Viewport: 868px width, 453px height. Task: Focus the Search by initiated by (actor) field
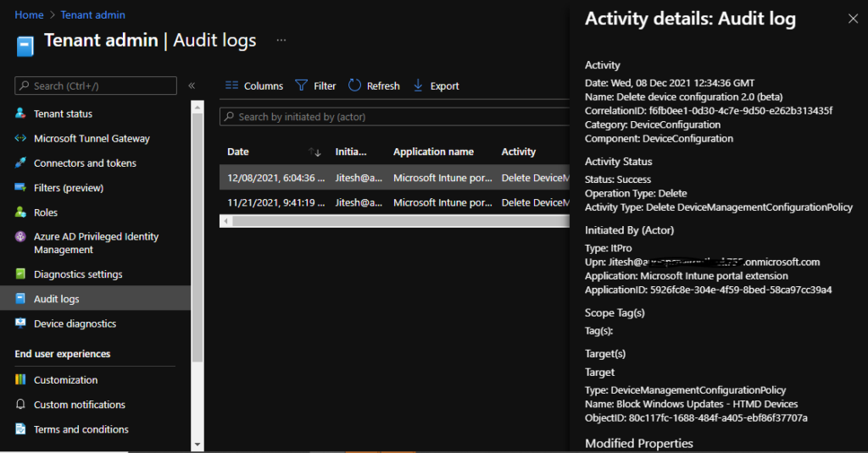(x=395, y=117)
